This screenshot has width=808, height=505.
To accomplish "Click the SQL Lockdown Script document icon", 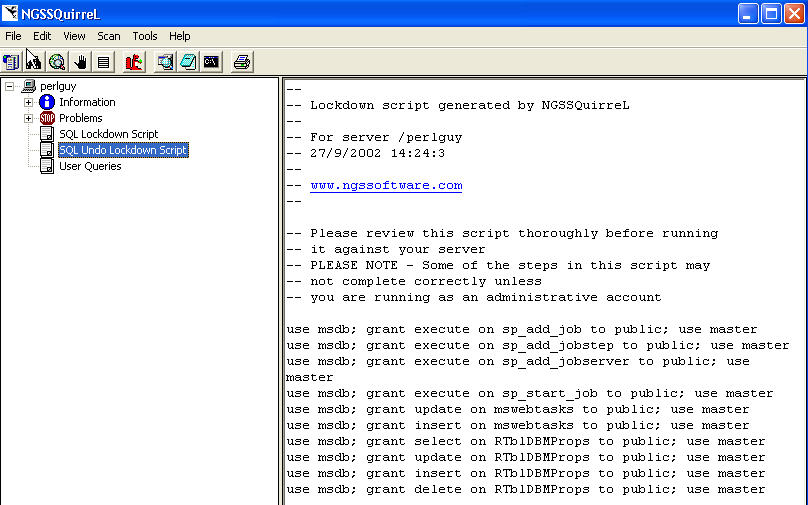I will (x=47, y=134).
